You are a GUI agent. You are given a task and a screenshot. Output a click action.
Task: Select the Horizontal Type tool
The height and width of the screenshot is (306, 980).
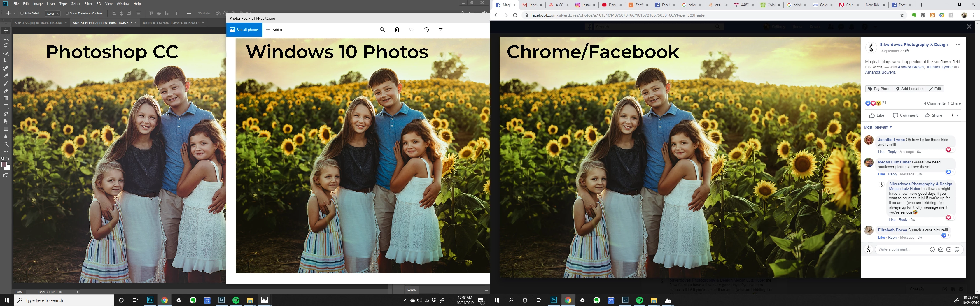pyautogui.click(x=6, y=106)
